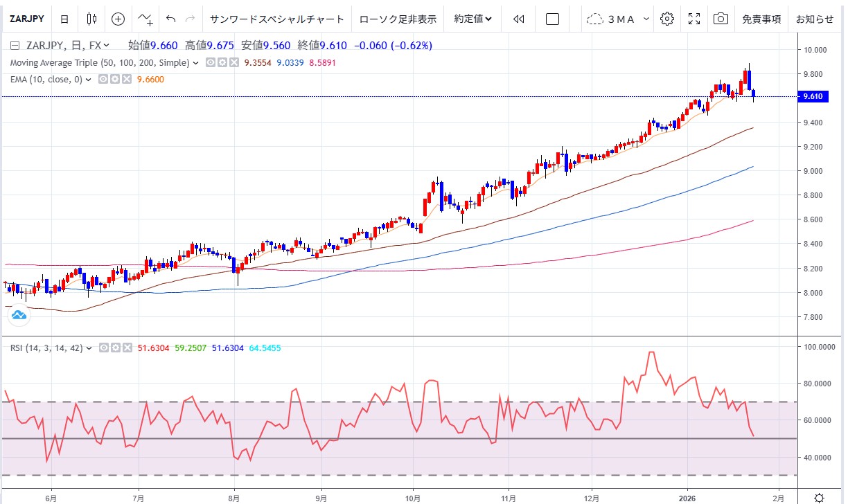
Task: Remove the RSI indicator with X
Action: (x=126, y=348)
